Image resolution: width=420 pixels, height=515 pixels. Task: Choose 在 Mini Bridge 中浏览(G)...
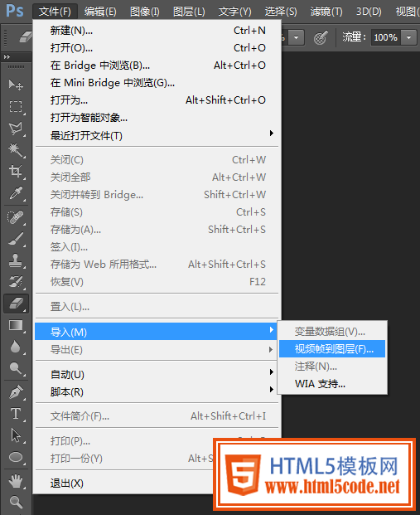157,83
